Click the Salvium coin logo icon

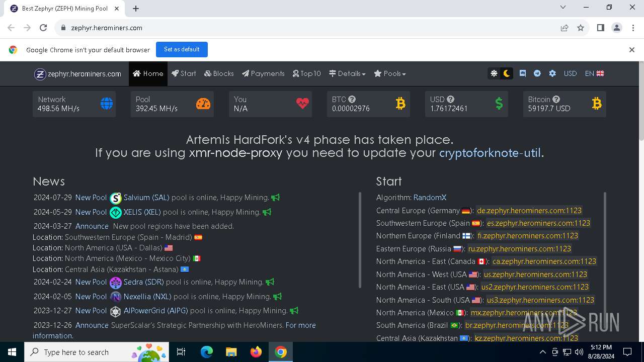116,198
